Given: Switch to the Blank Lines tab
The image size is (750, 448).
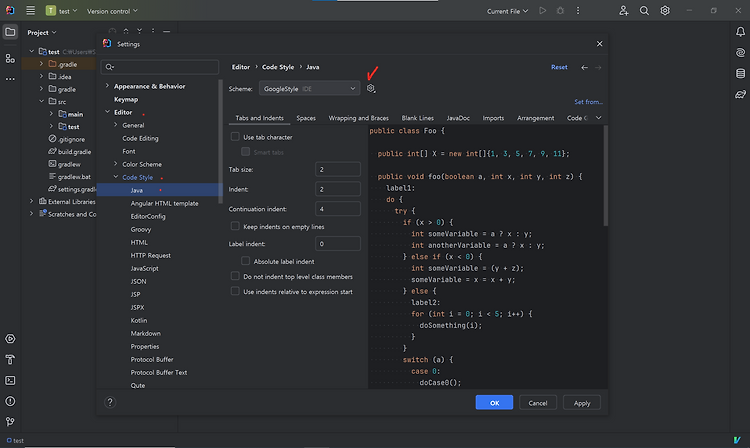Looking at the screenshot, I should (418, 118).
